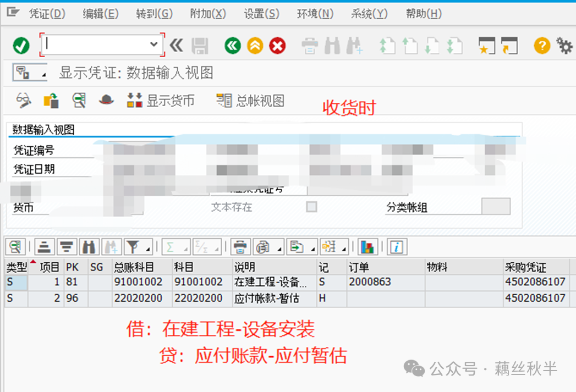Open the 编辑(E) menu
The image size is (576, 392).
[101, 14]
